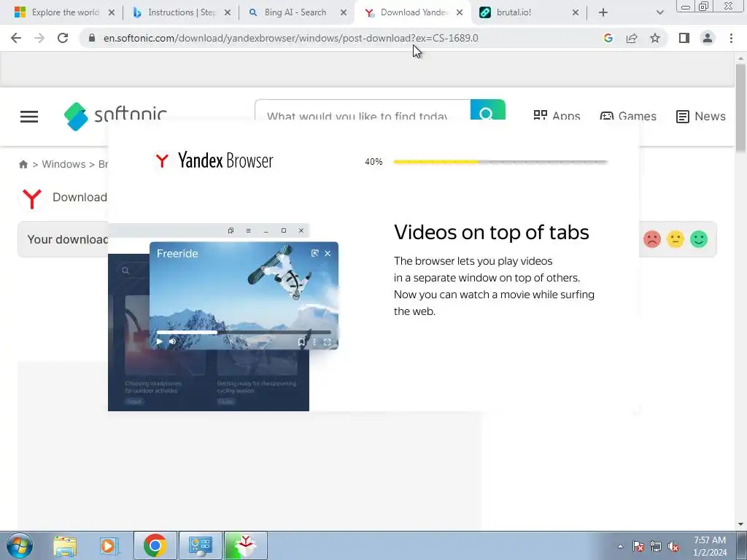Click the green search button on Softonic
The height and width of the screenshot is (560, 747).
(x=487, y=110)
